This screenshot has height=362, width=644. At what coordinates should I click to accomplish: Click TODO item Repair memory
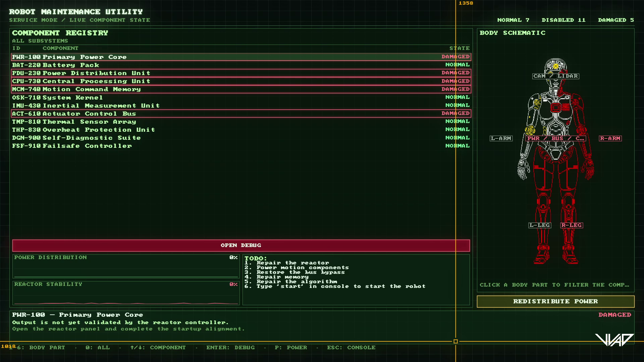click(x=276, y=277)
